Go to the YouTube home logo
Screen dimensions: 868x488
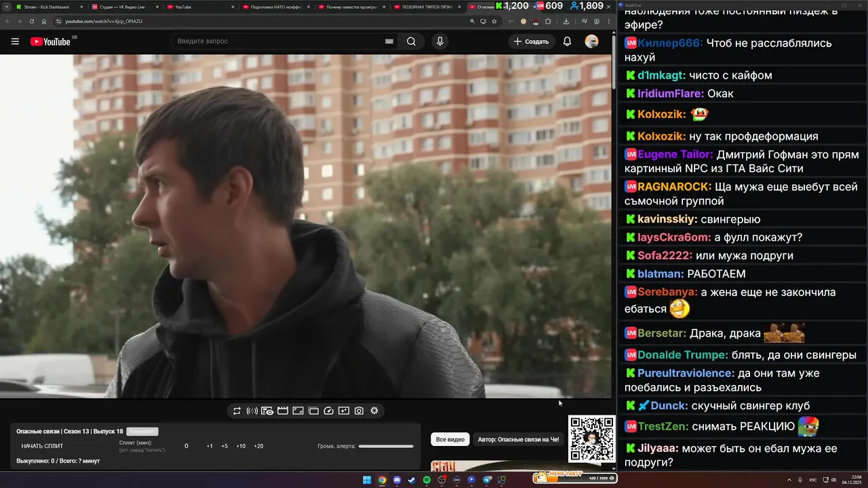click(50, 41)
